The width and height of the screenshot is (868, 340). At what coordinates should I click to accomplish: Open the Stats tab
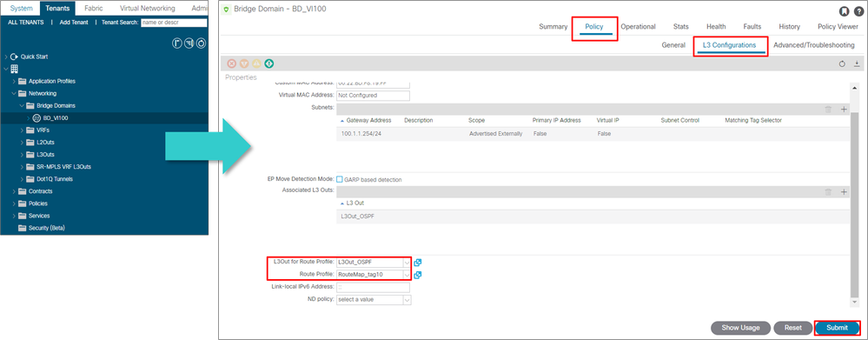point(681,27)
